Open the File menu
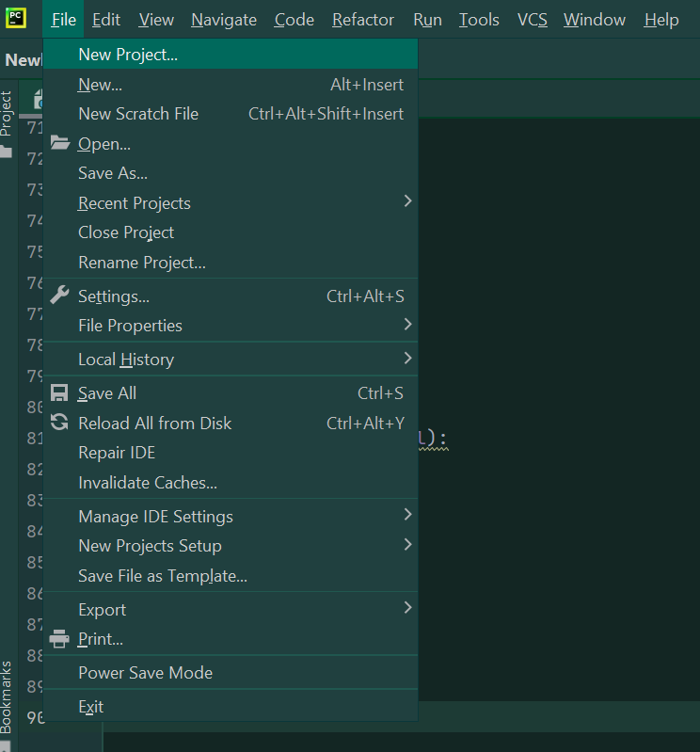Screen dimensions: 700x752 click(63, 20)
